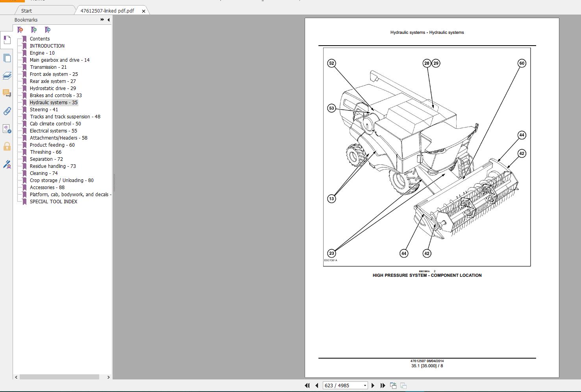
Task: Go to the last page
Action: (382, 385)
